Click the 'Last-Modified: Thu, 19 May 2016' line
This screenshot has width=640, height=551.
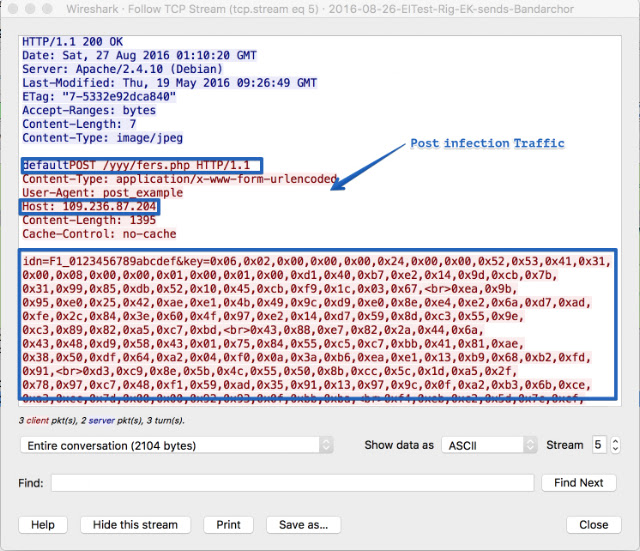coord(169,83)
